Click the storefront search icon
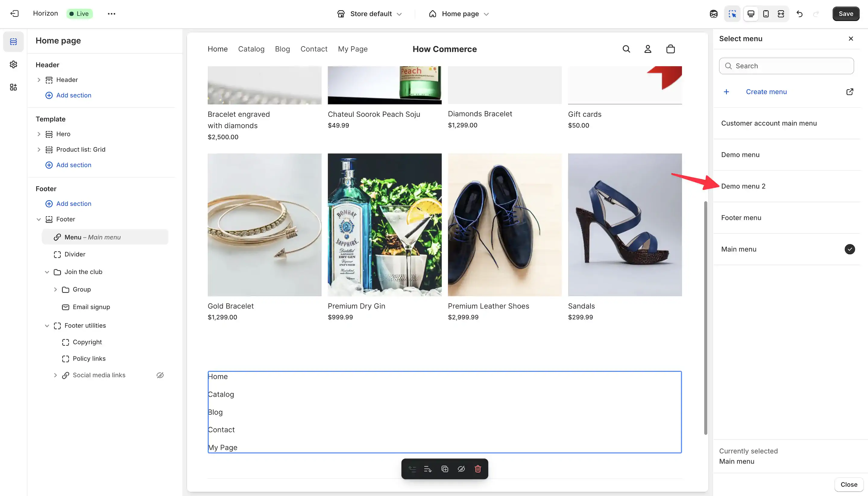Screen dimensions: 868x496 coord(626,49)
